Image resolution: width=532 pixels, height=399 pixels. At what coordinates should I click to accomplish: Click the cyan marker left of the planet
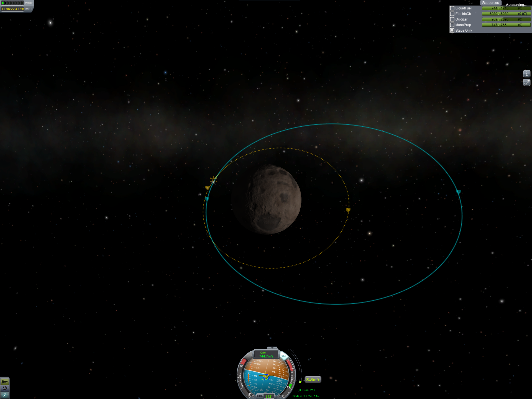(207, 198)
